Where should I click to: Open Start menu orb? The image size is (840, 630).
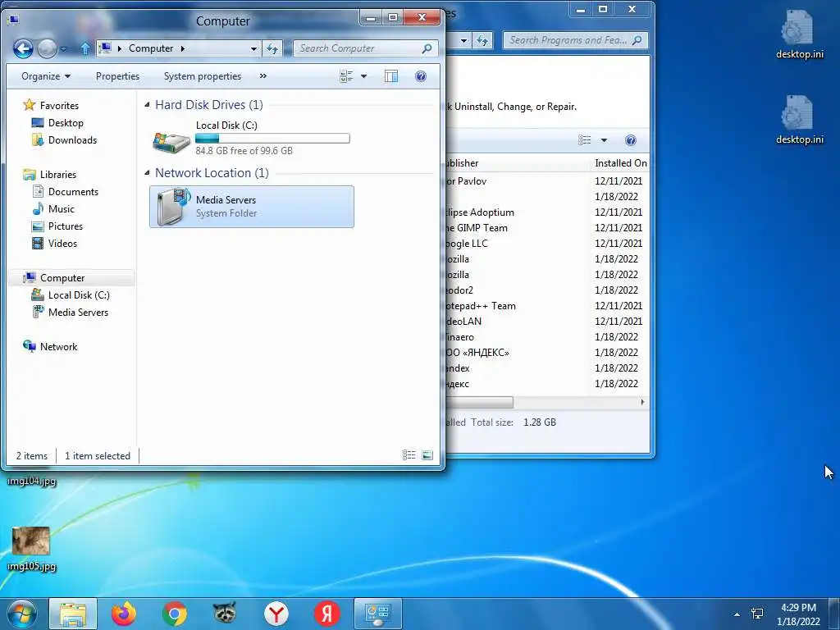pos(21,614)
